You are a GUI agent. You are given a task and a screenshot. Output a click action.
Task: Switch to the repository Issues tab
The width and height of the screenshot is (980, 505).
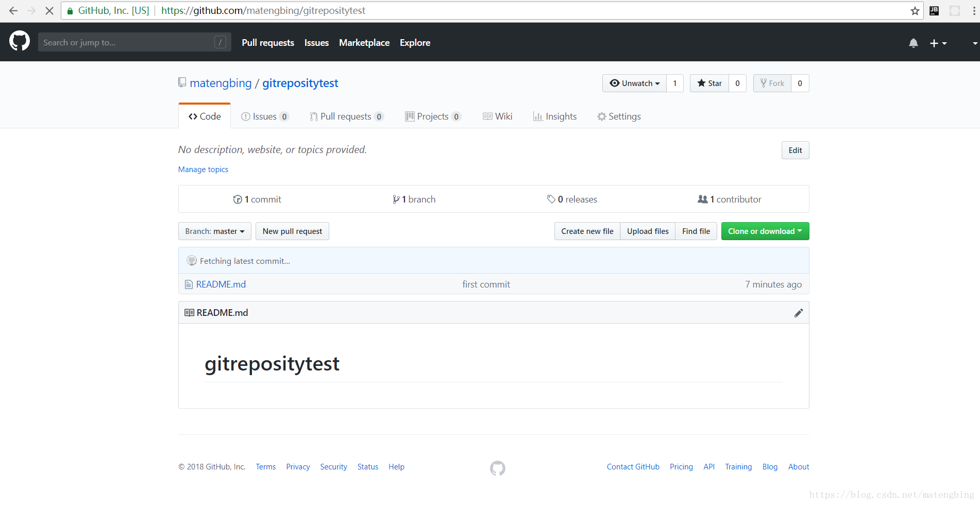coord(265,116)
